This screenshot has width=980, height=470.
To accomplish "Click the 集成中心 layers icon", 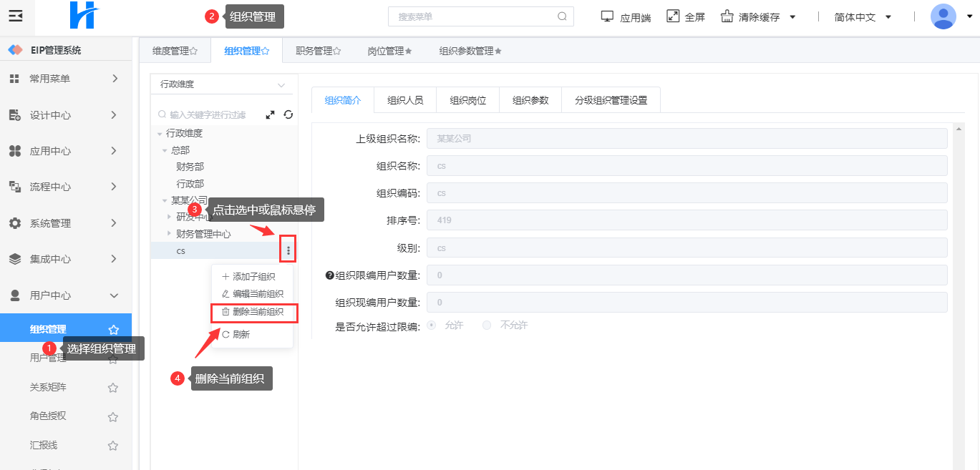I will [14, 259].
